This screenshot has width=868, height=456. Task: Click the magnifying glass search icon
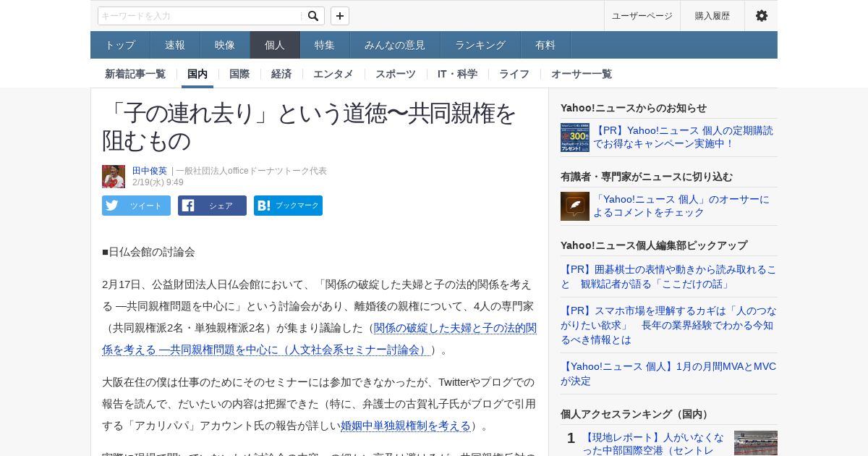tap(313, 16)
